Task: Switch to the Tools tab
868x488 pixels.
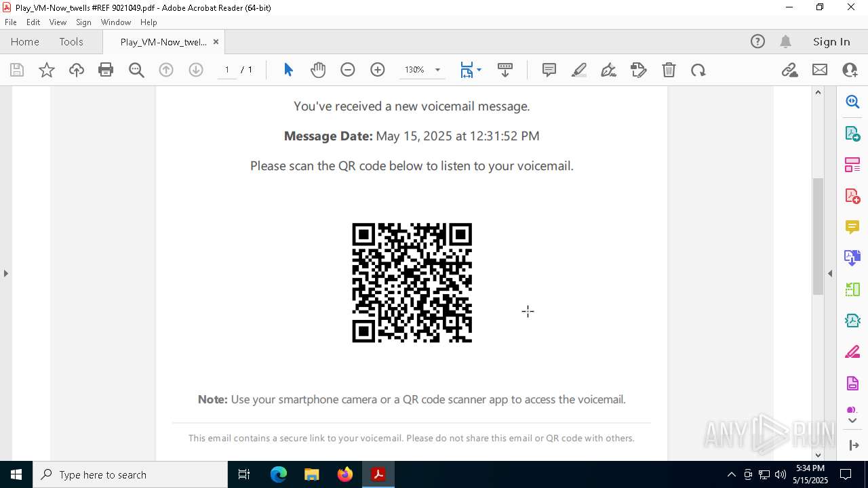Action: [x=71, y=41]
